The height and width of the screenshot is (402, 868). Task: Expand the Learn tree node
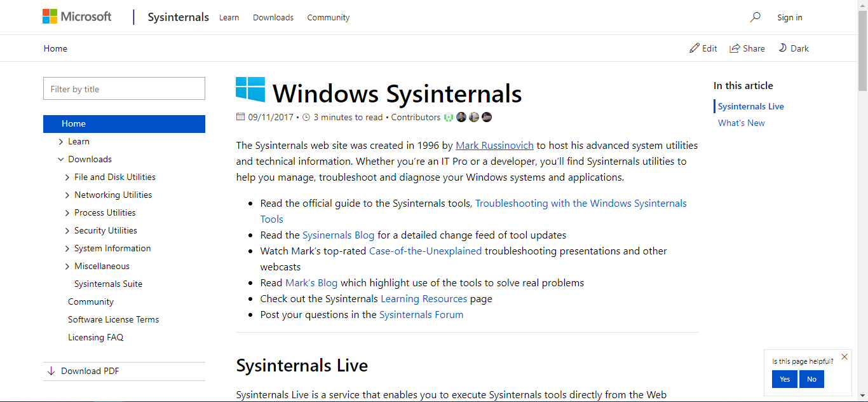point(61,142)
